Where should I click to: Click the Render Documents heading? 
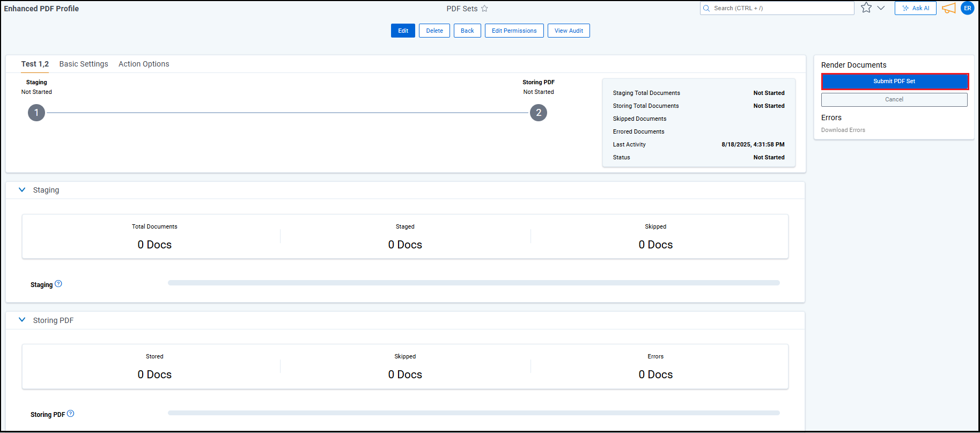pos(853,65)
